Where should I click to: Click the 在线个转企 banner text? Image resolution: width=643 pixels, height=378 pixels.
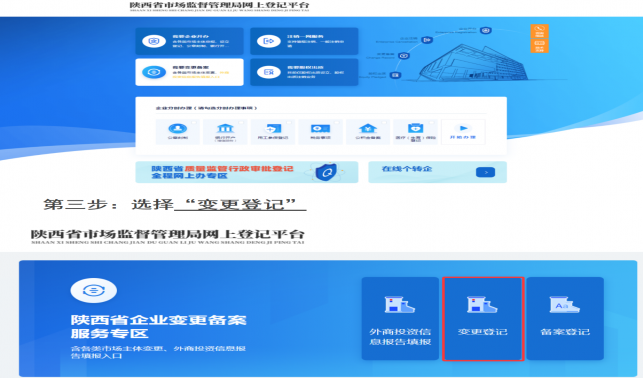tap(407, 169)
